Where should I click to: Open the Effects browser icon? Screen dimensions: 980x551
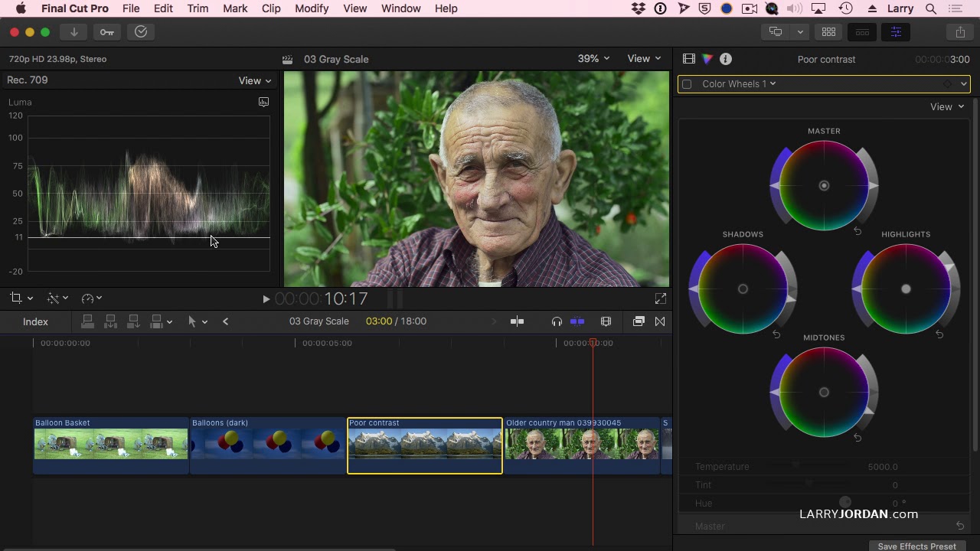coord(639,321)
